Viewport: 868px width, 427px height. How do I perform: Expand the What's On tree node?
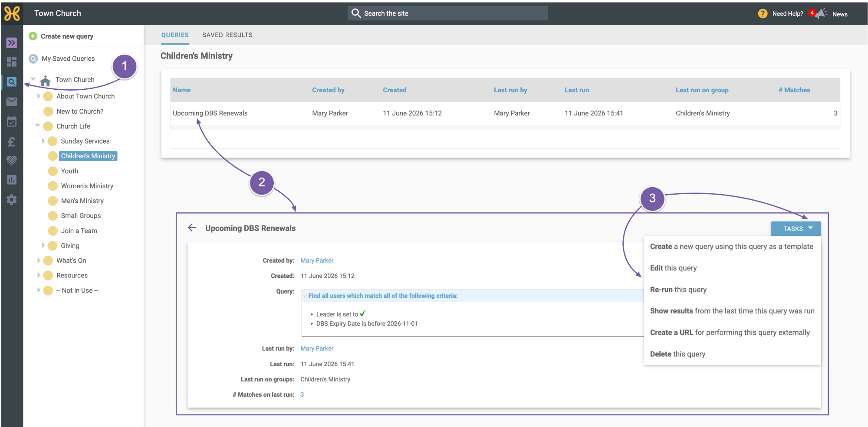click(39, 260)
